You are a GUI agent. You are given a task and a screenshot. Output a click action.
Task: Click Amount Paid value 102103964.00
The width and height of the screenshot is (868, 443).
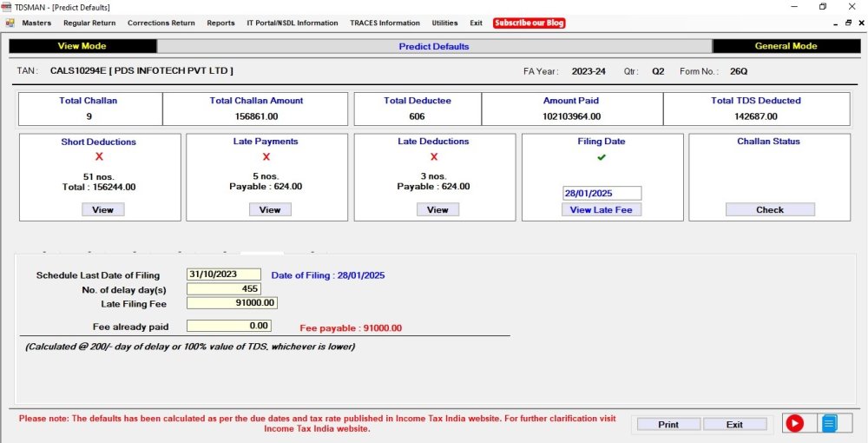572,116
